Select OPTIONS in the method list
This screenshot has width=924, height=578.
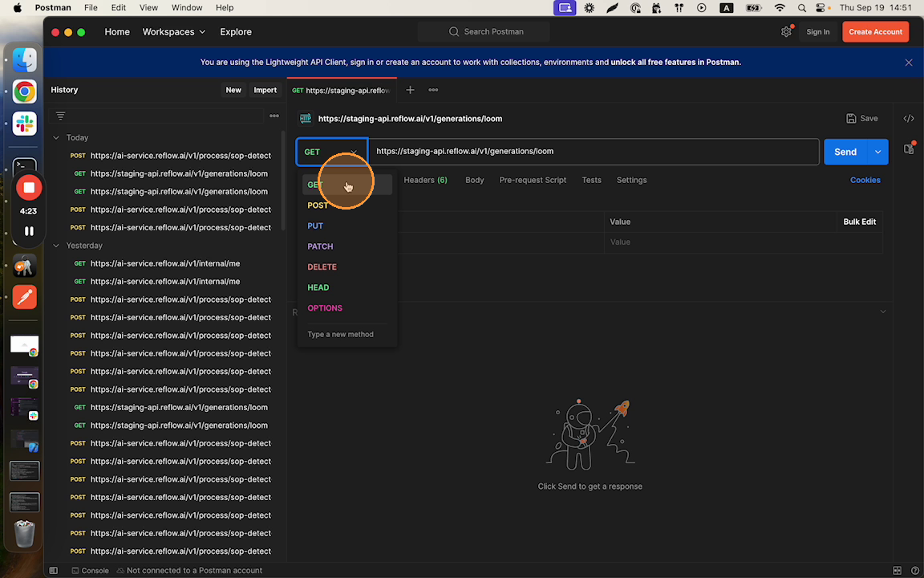tap(347, 308)
